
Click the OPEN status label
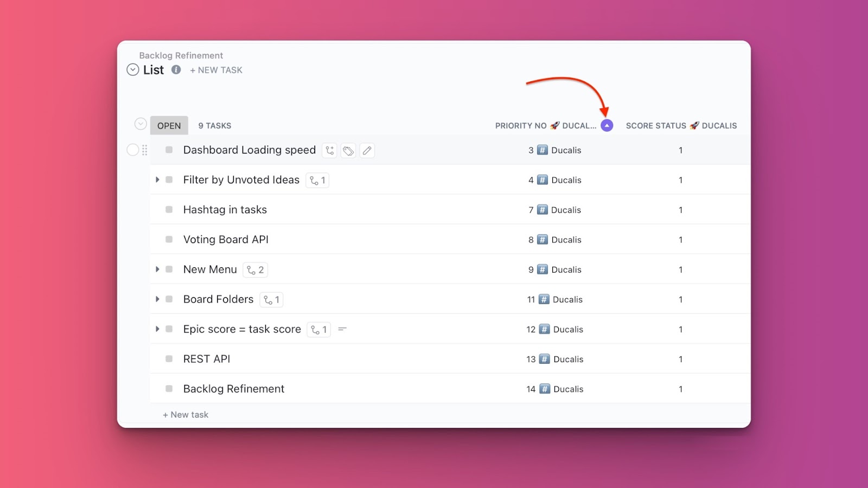(169, 126)
